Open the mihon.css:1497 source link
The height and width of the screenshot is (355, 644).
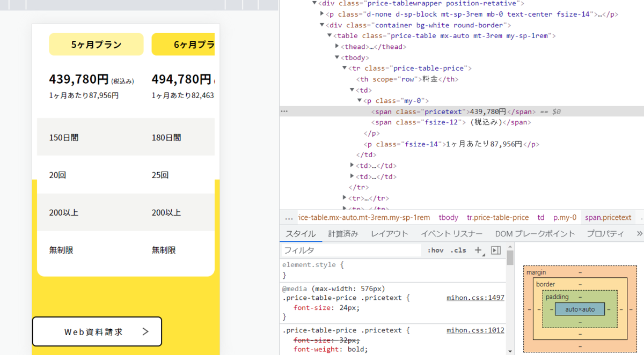[475, 298]
